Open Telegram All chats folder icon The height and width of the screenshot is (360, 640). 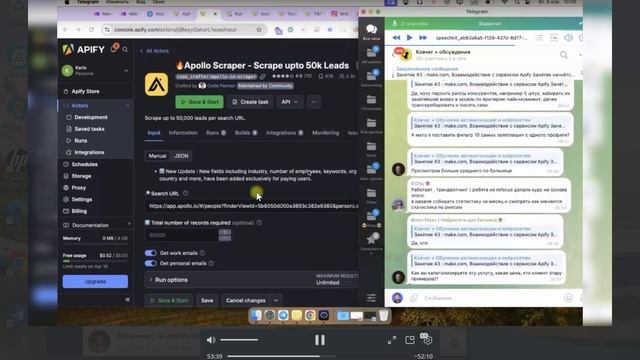371,31
